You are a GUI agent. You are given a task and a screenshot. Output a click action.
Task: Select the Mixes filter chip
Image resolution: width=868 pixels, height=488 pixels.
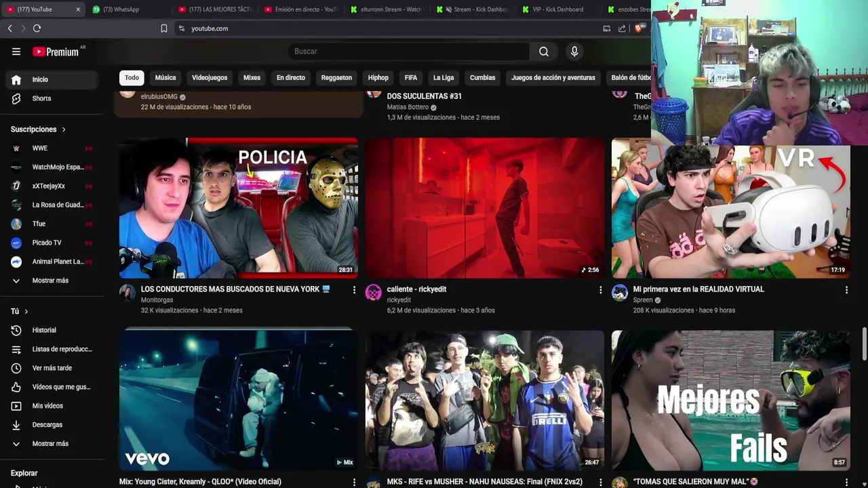(x=252, y=77)
